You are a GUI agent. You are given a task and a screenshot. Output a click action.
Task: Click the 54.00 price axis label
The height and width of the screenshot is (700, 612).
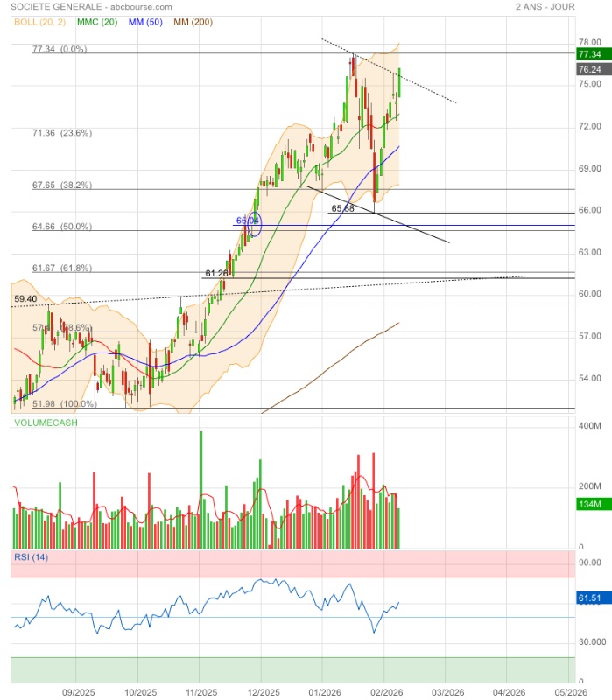pyautogui.click(x=589, y=378)
